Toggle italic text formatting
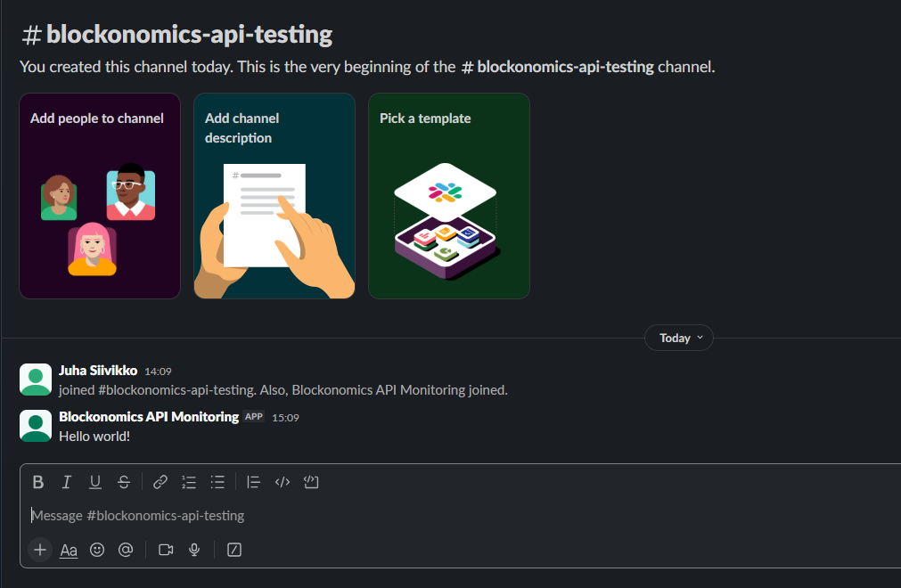 [66, 482]
